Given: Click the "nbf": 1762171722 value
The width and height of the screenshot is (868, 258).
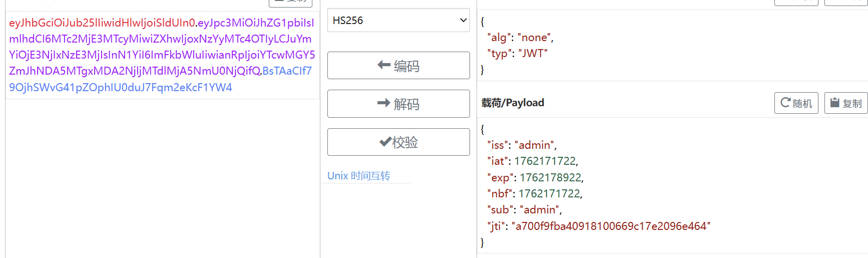Looking at the screenshot, I should (550, 193).
